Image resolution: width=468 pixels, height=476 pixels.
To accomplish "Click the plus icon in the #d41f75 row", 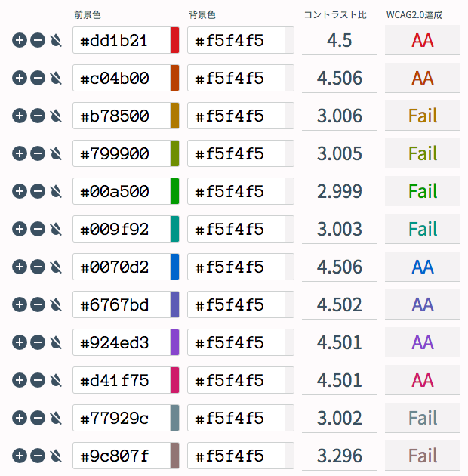I will coord(20,380).
